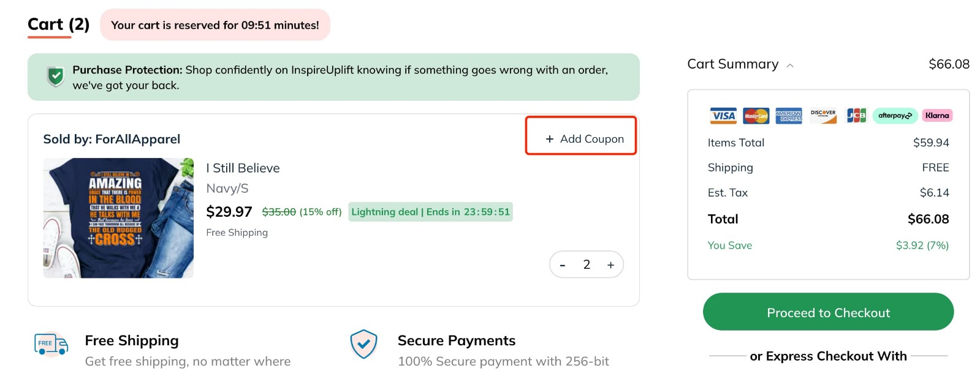Open the I Still Believe product link
This screenshot has width=980, height=371.
pos(242,168)
